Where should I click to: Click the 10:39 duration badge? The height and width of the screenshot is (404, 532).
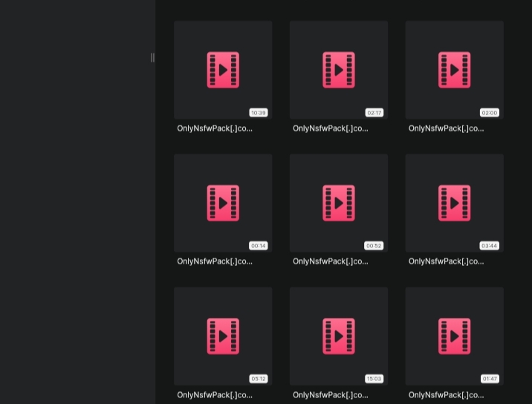pyautogui.click(x=259, y=113)
